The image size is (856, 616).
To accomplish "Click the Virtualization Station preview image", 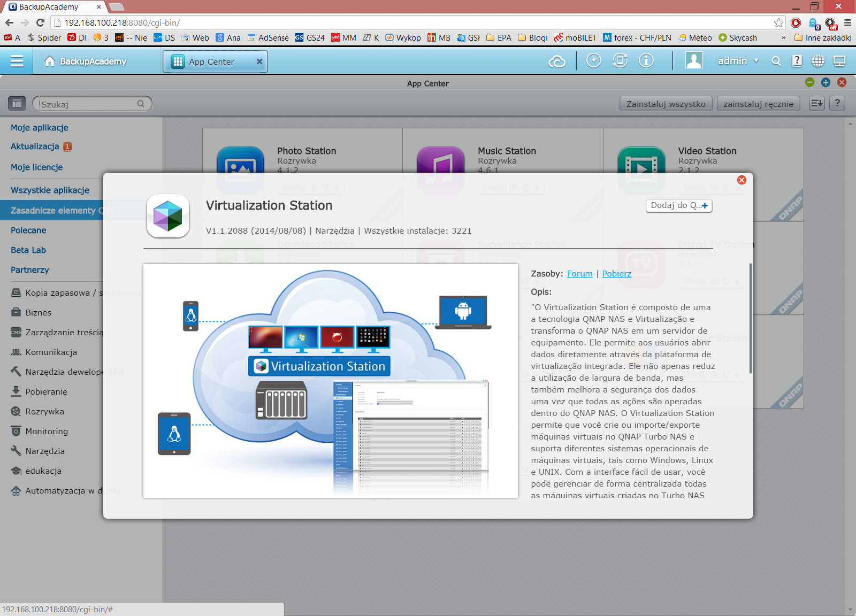I will [331, 381].
